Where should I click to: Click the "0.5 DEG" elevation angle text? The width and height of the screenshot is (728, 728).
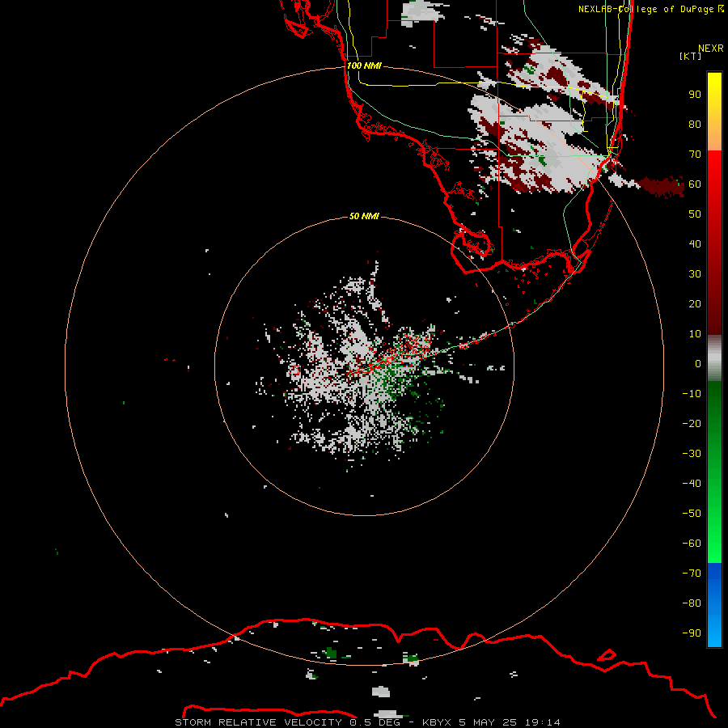tap(375, 722)
